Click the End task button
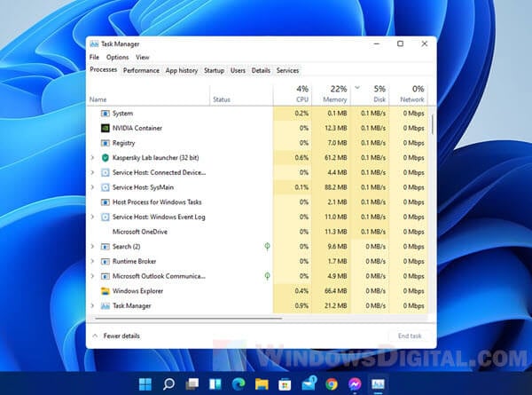 410,336
